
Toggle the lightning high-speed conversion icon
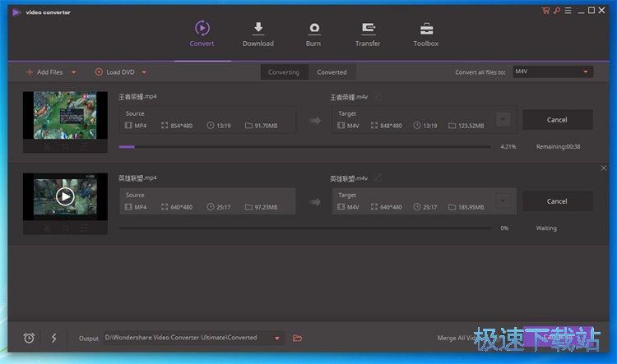(54, 338)
